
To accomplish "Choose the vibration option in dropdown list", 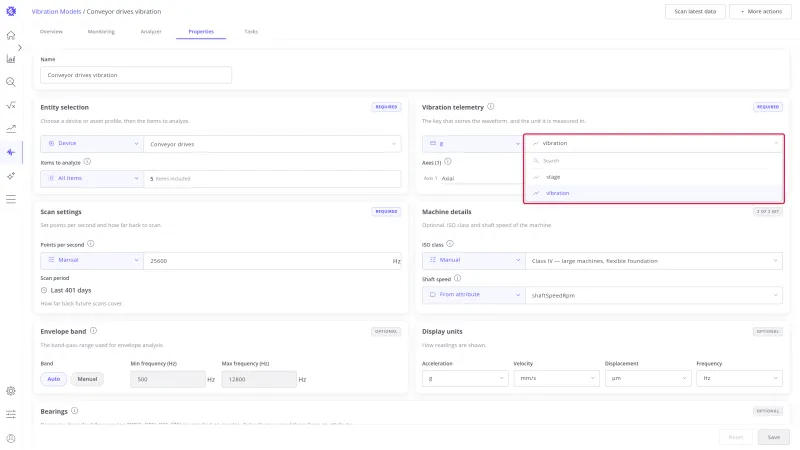I will pos(654,193).
